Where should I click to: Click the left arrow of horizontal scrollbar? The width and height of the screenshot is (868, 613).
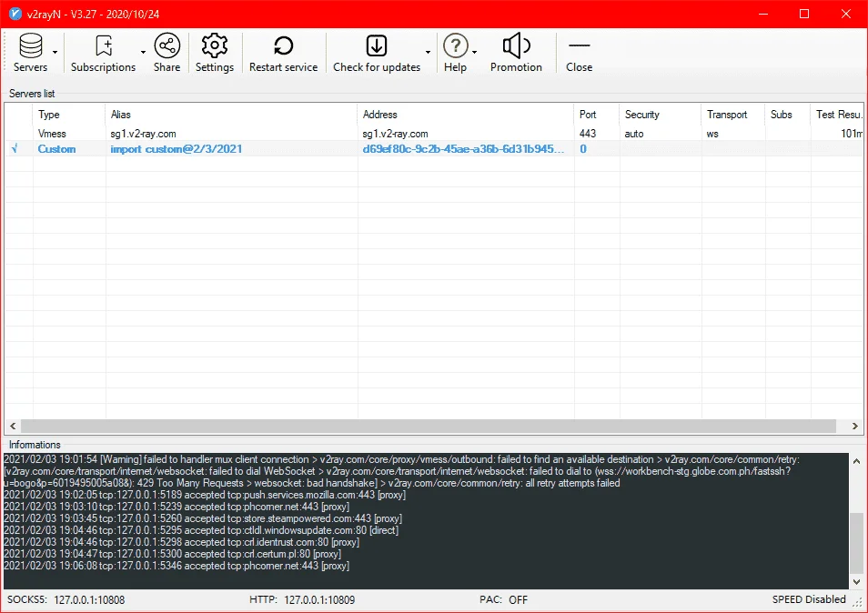click(x=13, y=426)
